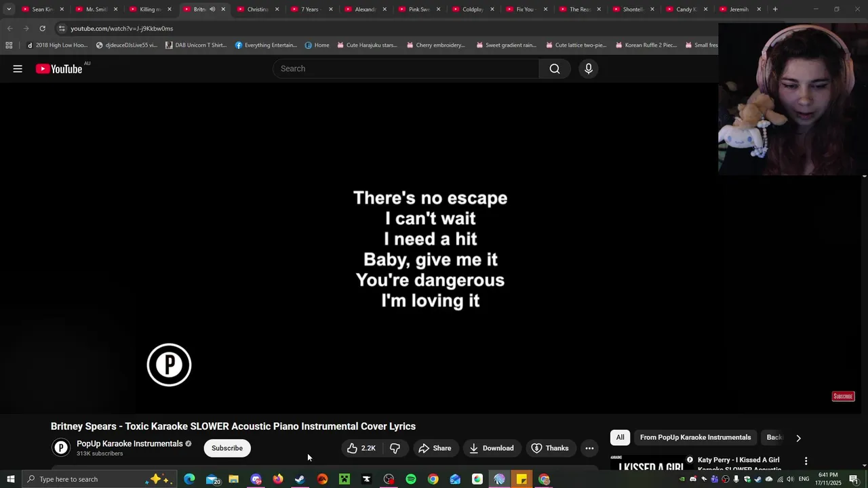Click the search magnifier button
This screenshot has width=868, height=488.
pyautogui.click(x=555, y=68)
